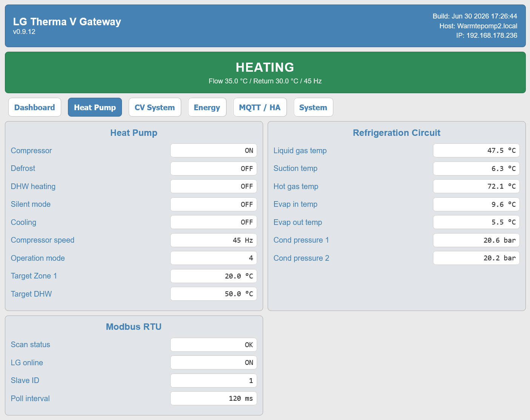The image size is (530, 420).
Task: Select the Cond pressure 1 value field
Action: coord(476,240)
